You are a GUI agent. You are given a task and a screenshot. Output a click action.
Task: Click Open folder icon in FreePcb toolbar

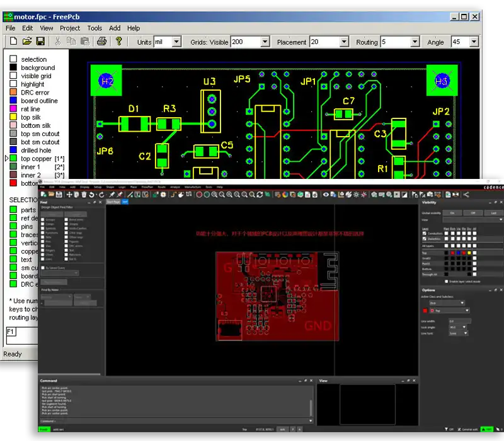pos(27,41)
